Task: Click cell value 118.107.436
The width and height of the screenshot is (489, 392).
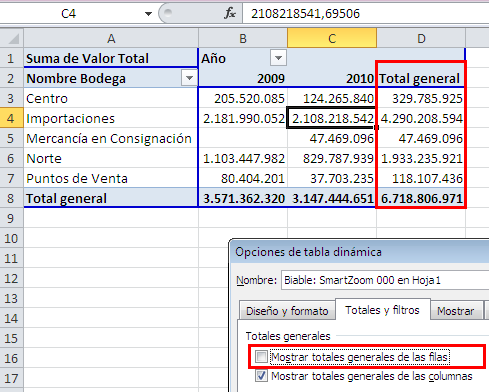Action: coord(421,178)
